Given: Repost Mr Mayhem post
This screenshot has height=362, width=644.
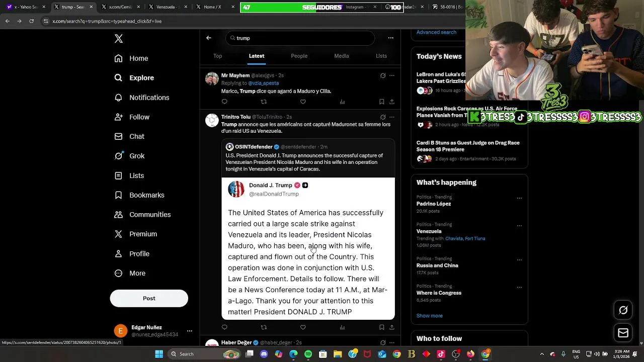Looking at the screenshot, I should pyautogui.click(x=264, y=102).
